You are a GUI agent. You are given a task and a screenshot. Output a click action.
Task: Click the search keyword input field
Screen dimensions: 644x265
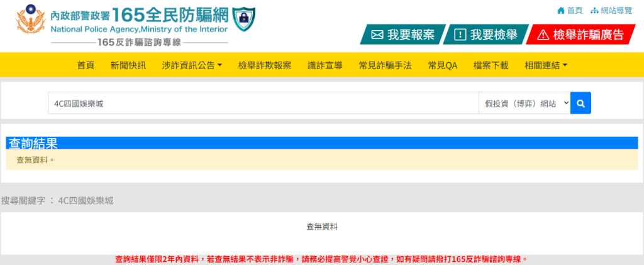tap(263, 103)
